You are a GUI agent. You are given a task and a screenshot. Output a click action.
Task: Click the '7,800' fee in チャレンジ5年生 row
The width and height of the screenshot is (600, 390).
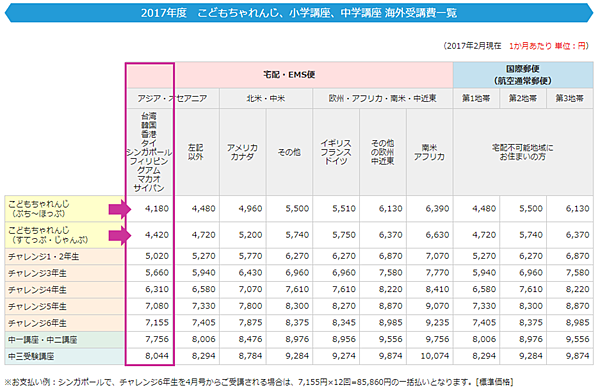pos(250,306)
